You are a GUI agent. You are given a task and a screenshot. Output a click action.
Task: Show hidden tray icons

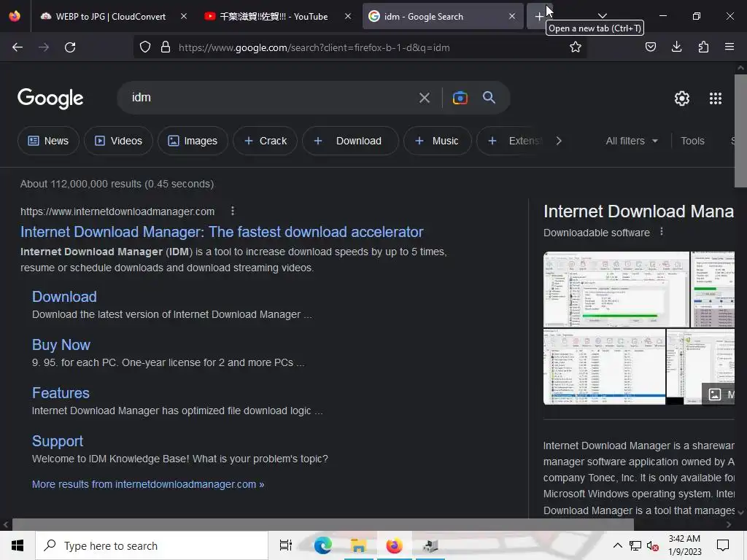(617, 545)
